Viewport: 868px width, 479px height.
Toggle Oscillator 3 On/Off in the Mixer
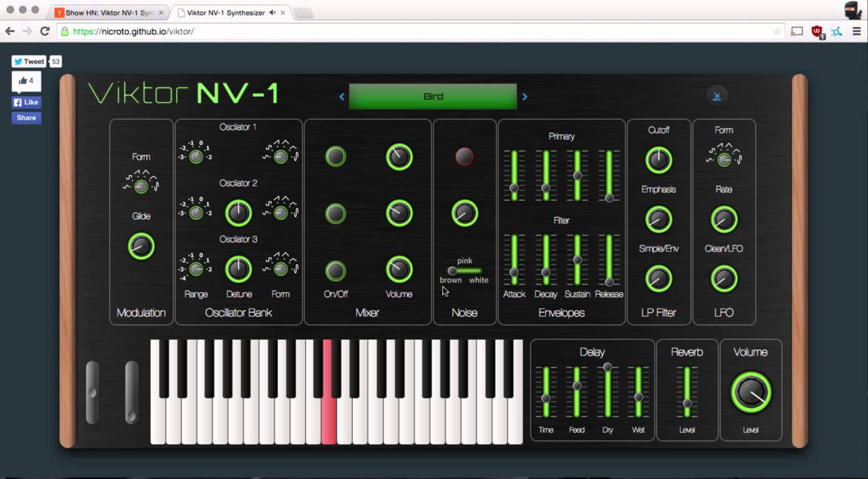click(335, 271)
